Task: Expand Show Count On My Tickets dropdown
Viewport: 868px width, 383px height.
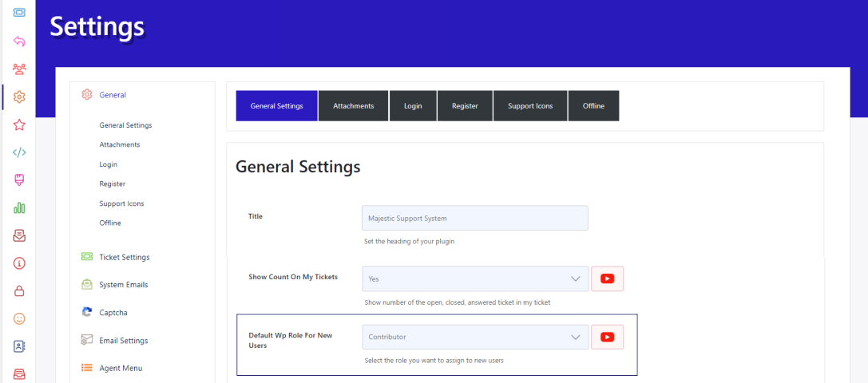Action: 475,278
